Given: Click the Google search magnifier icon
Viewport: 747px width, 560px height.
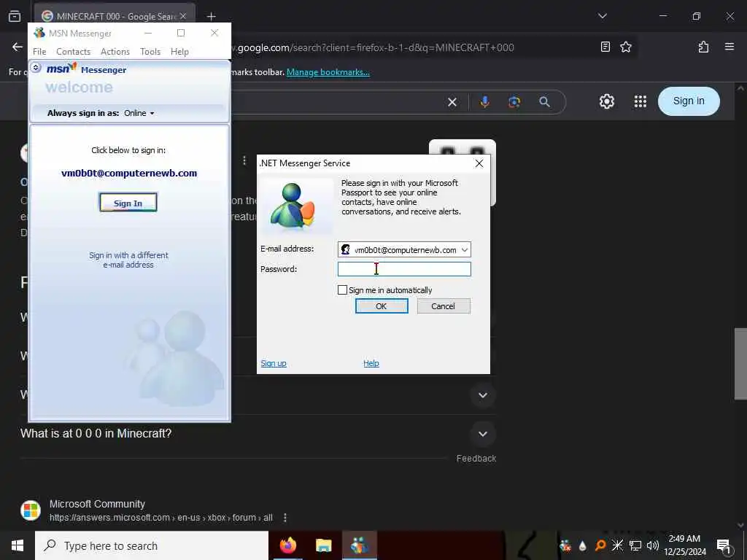Looking at the screenshot, I should tap(544, 102).
